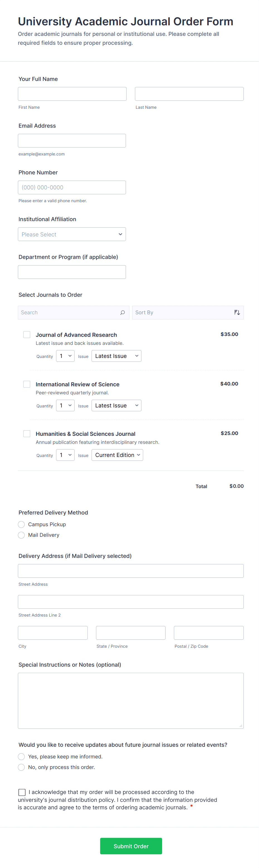
Task: Focus the Email Address field
Action: tap(72, 141)
